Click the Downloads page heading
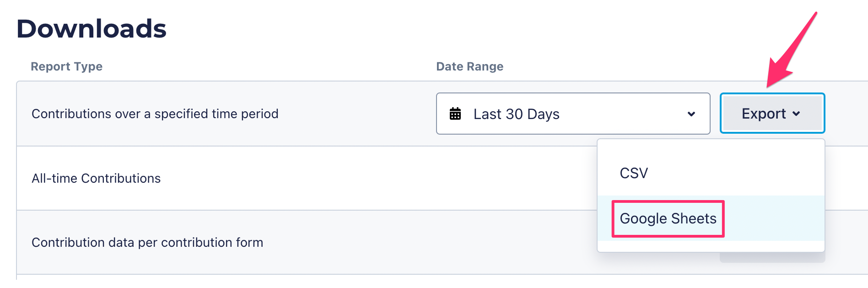This screenshot has width=868, height=288. 92,28
